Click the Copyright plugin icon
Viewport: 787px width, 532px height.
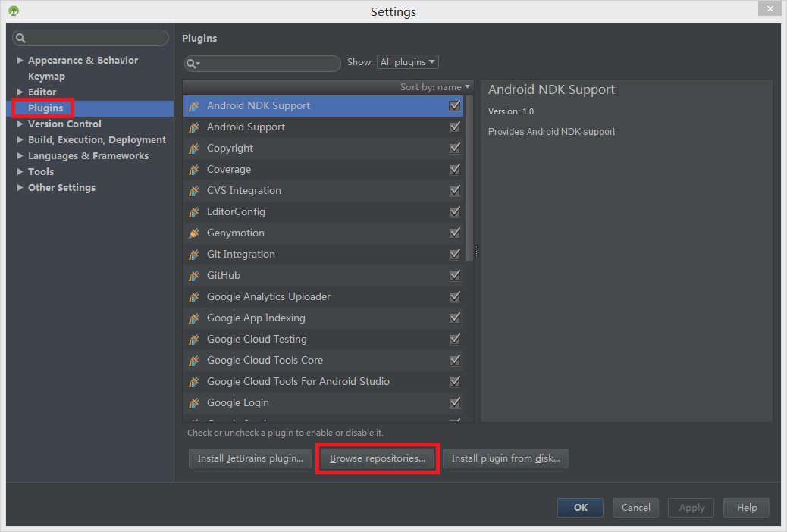[x=194, y=149]
